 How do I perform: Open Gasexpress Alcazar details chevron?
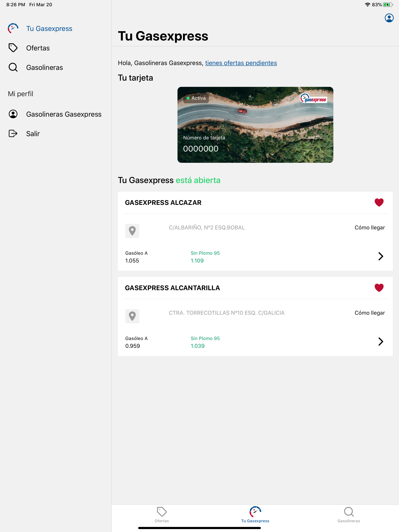point(380,256)
